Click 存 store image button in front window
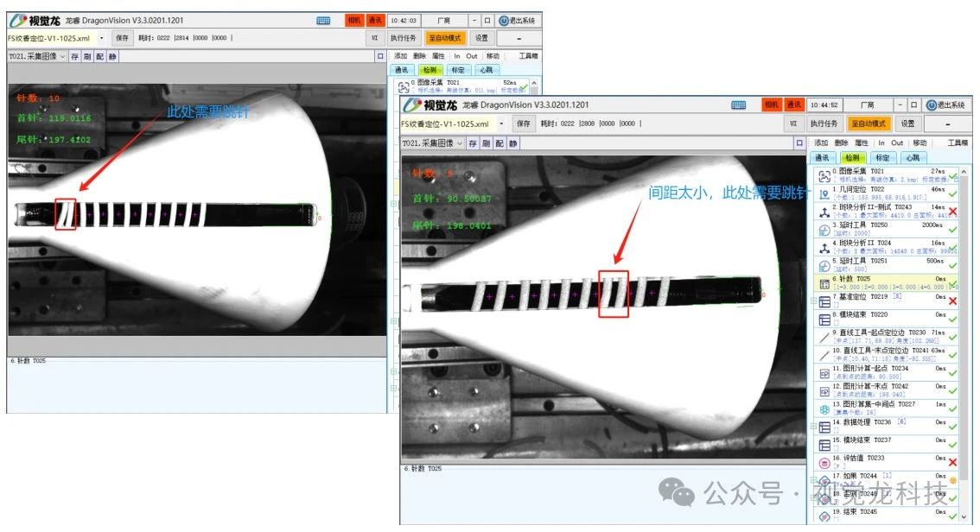The image size is (980, 532). 473,143
